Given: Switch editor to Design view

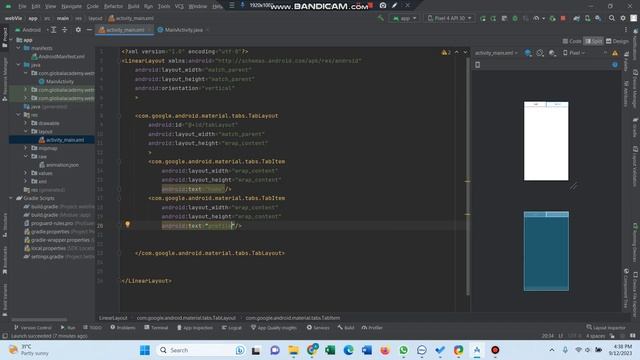Looking at the screenshot, I should point(617,41).
